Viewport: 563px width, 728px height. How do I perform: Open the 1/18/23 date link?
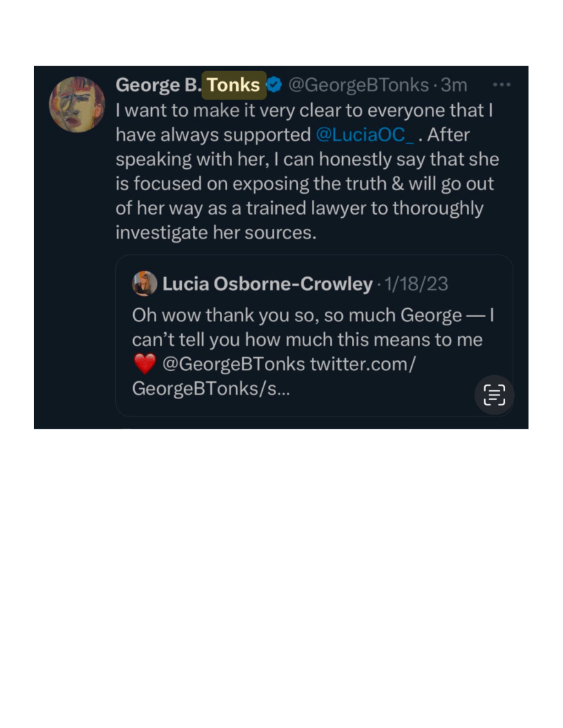pos(417,283)
